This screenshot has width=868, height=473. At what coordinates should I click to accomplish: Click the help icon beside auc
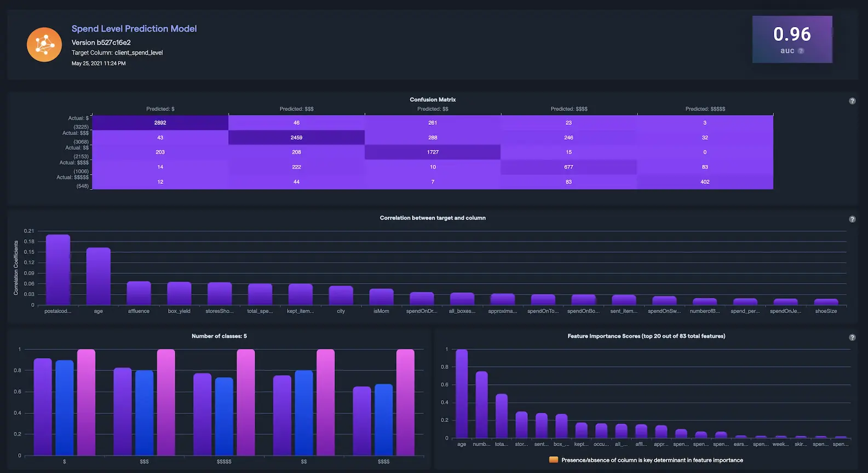pos(801,51)
